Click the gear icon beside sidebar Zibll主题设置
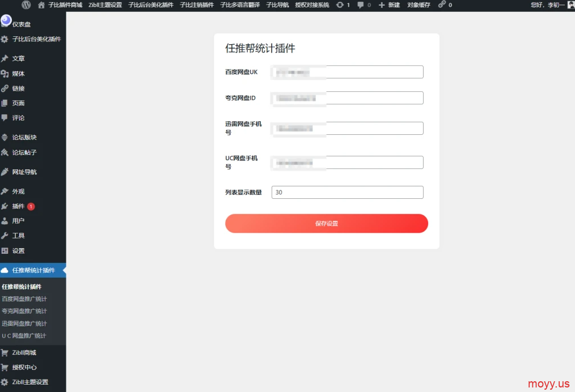The image size is (575, 392). [5, 382]
